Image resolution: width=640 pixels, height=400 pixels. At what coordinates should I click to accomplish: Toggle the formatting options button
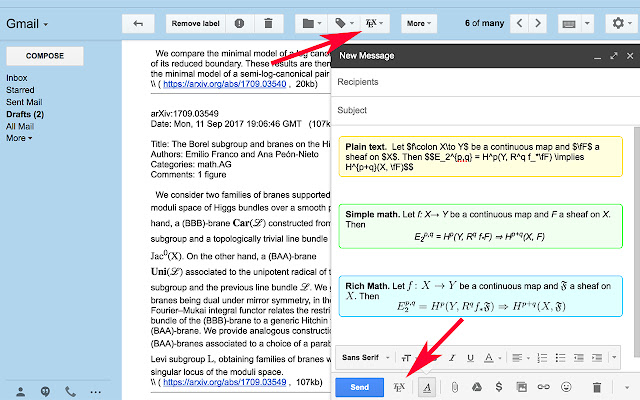[427, 386]
